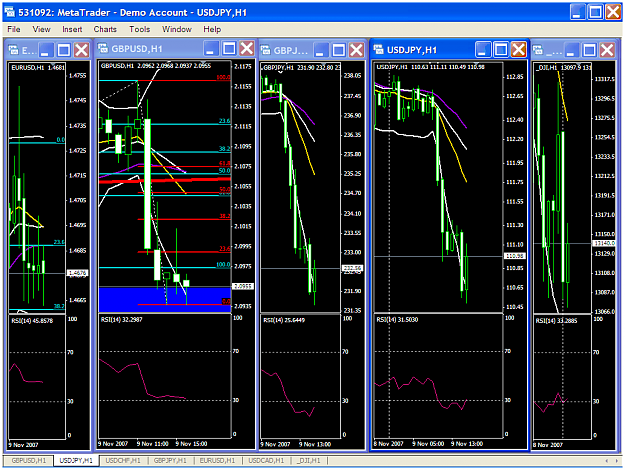Click the 9 Nov 15:00 time label on GBPUSD chart
625x470 pixels.
[x=191, y=444]
